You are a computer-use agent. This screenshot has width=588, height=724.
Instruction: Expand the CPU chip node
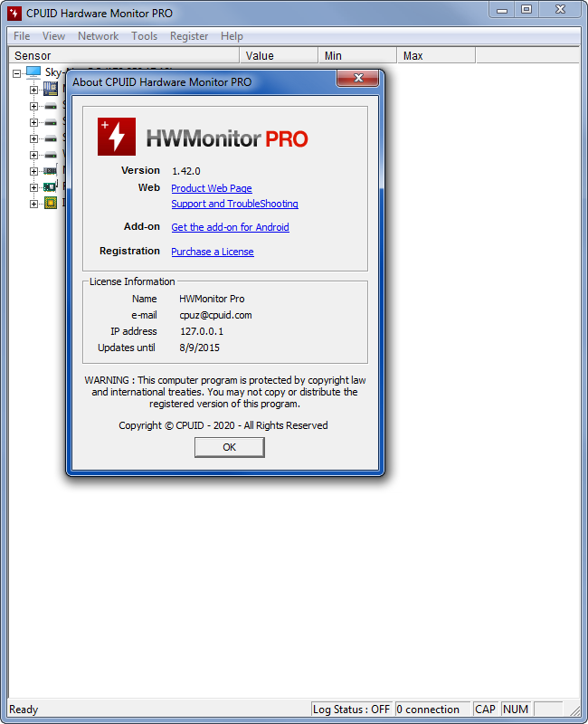33,204
